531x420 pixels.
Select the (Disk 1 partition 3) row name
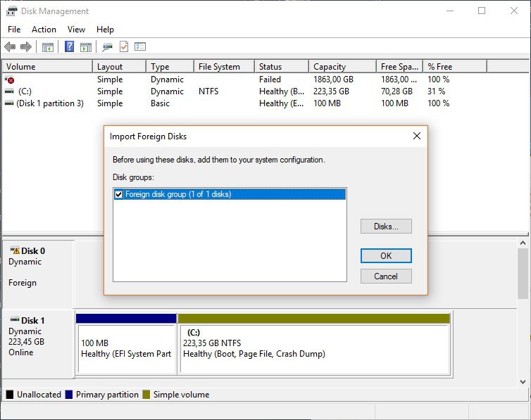(x=50, y=103)
